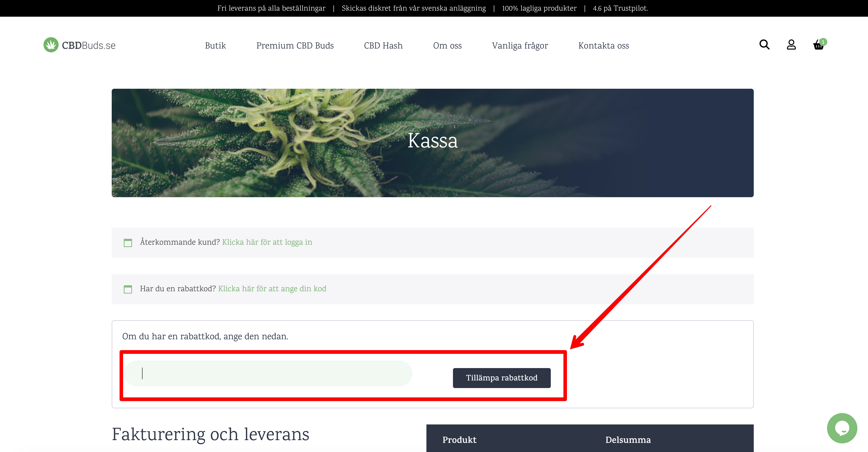
Task: Click 'Klicka här för att logga in' link
Action: click(267, 242)
